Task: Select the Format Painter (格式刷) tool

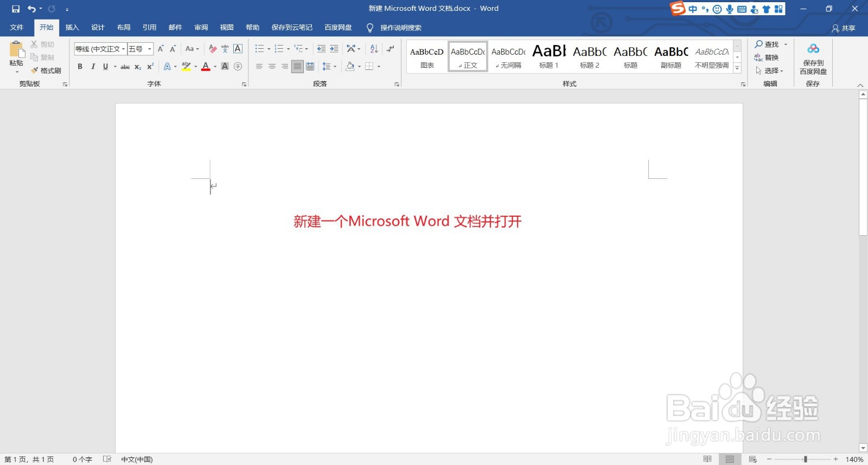Action: coord(46,70)
